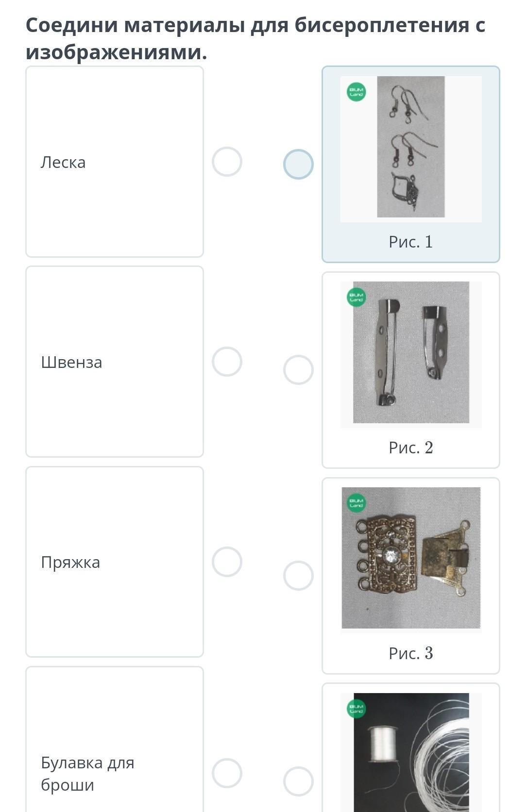Select the radio button for Булавка для броши
The width and height of the screenshot is (510, 812).
227,773
